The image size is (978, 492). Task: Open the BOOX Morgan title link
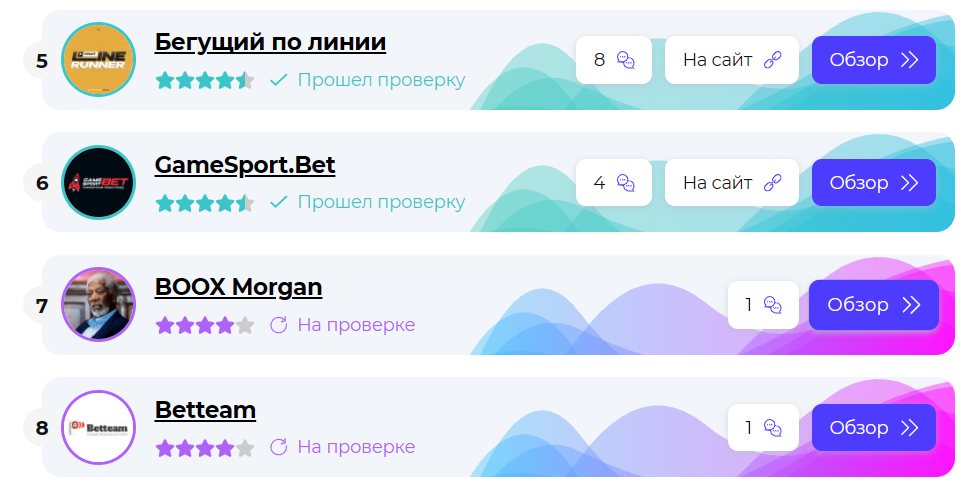tap(238, 287)
